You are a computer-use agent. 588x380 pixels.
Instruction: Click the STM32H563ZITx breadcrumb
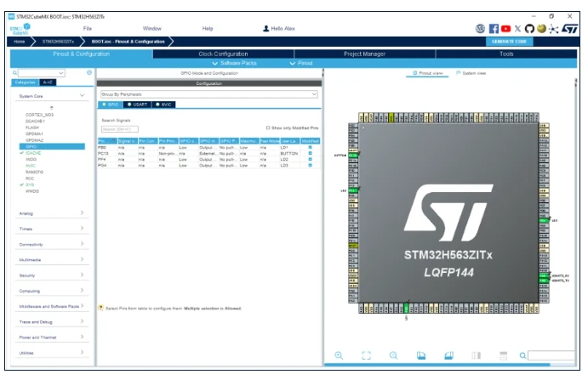pos(58,42)
